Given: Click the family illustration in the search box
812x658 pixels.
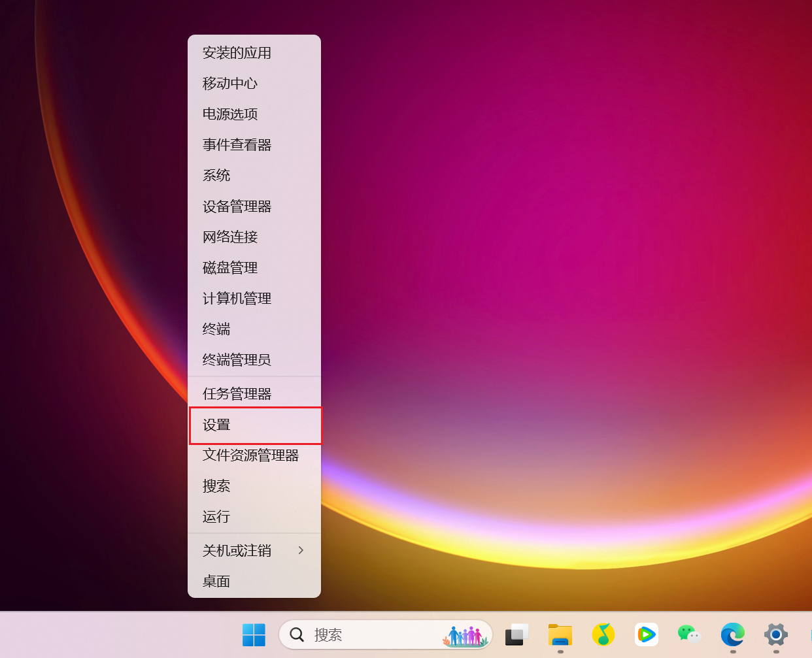Looking at the screenshot, I should click(465, 636).
